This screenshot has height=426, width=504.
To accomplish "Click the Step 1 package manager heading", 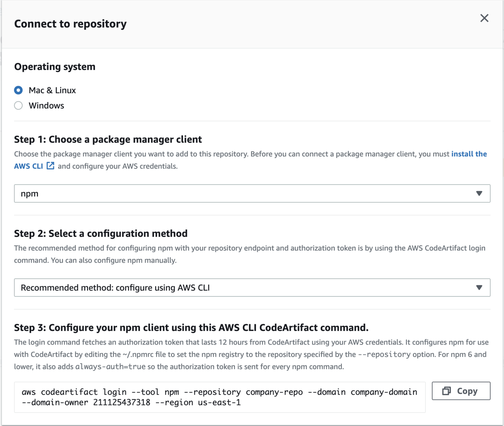I will (x=108, y=139).
